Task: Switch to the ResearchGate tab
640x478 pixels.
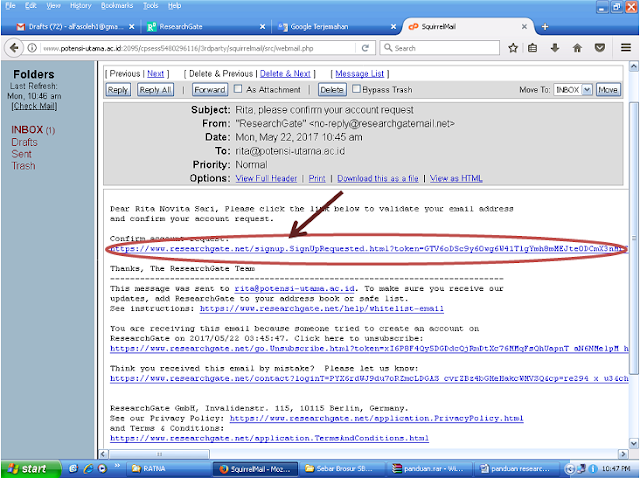Action: click(x=206, y=27)
